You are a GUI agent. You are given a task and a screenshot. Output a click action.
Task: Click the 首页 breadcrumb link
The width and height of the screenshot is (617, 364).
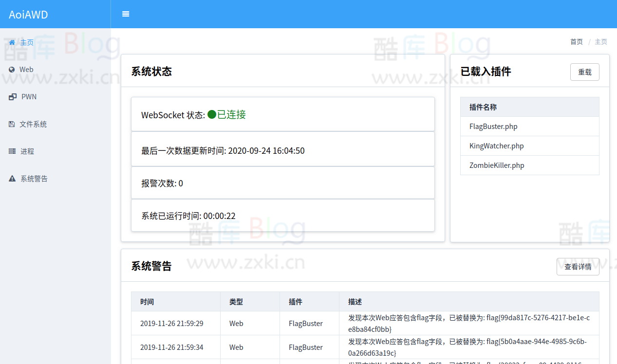tap(576, 42)
